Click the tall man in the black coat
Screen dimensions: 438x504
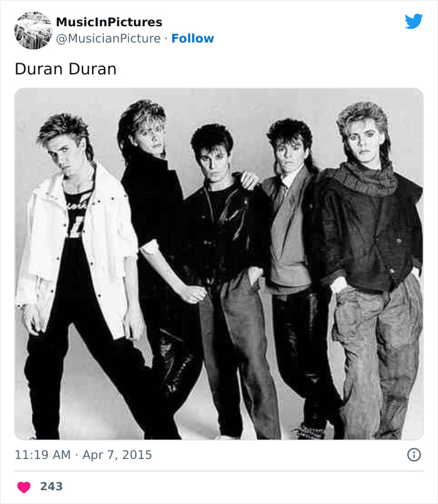pos(153,250)
